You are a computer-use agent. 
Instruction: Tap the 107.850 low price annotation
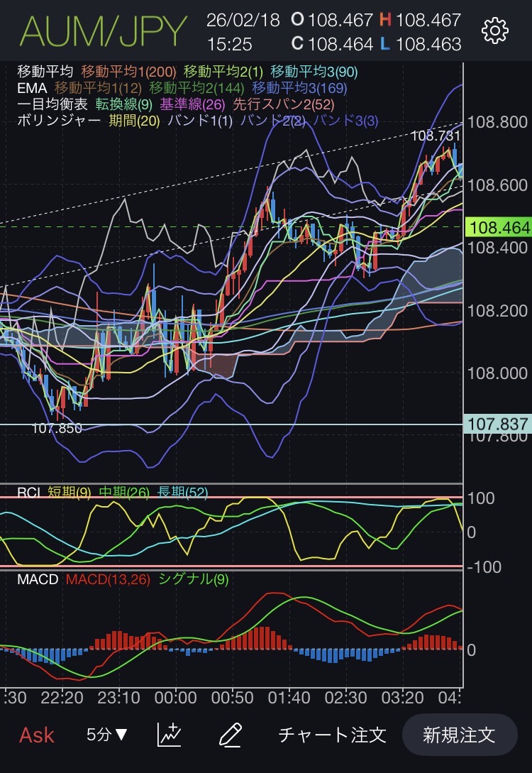point(57,429)
